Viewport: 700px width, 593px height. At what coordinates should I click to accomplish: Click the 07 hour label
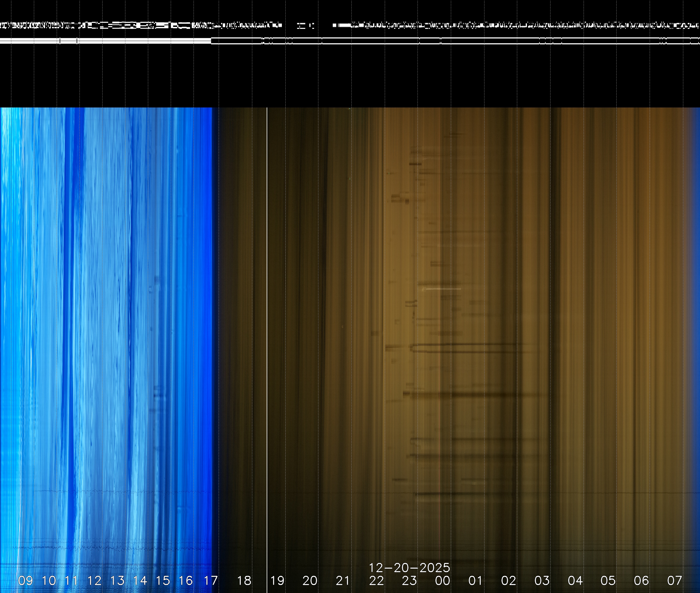[x=674, y=580]
